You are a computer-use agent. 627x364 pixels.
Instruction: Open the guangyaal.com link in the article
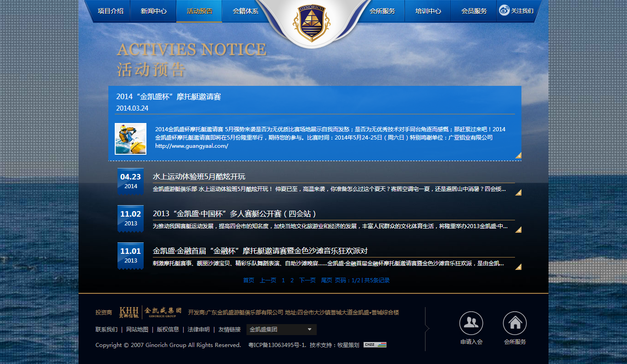[x=191, y=145]
